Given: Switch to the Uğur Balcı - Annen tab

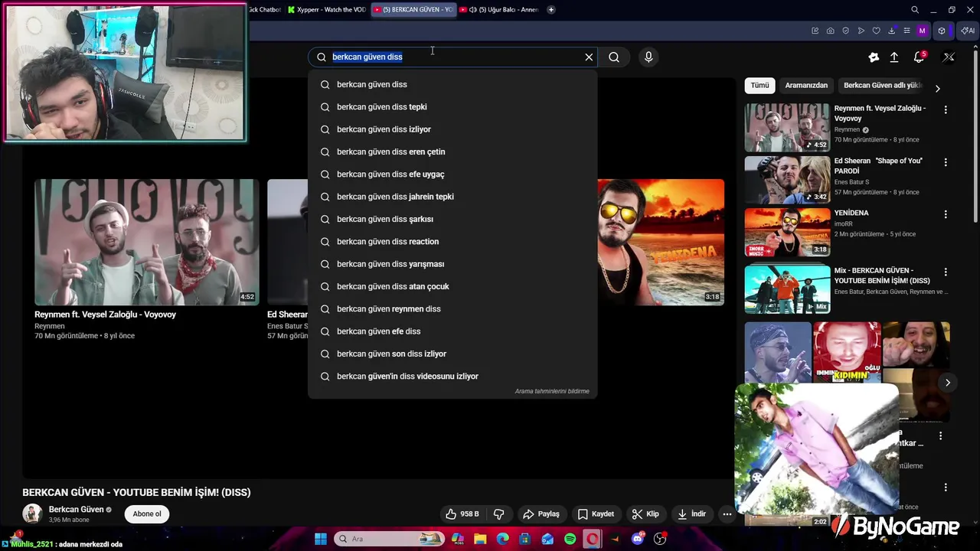Looking at the screenshot, I should click(498, 10).
